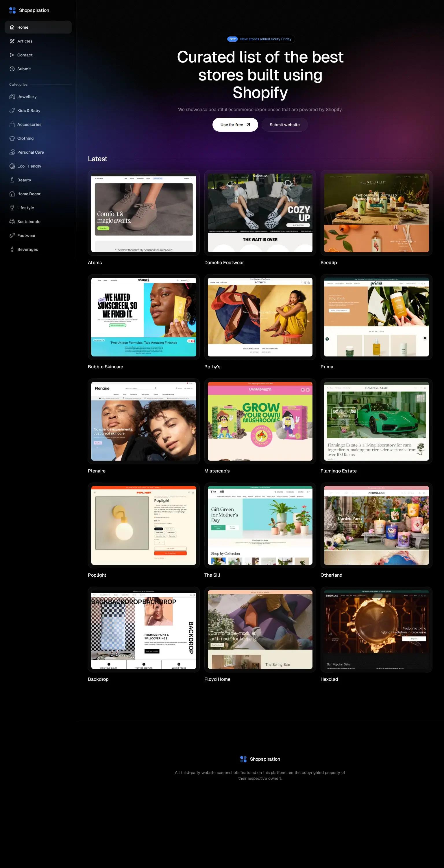Click the Floyd Home title text
The width and height of the screenshot is (444, 868).
tap(217, 679)
